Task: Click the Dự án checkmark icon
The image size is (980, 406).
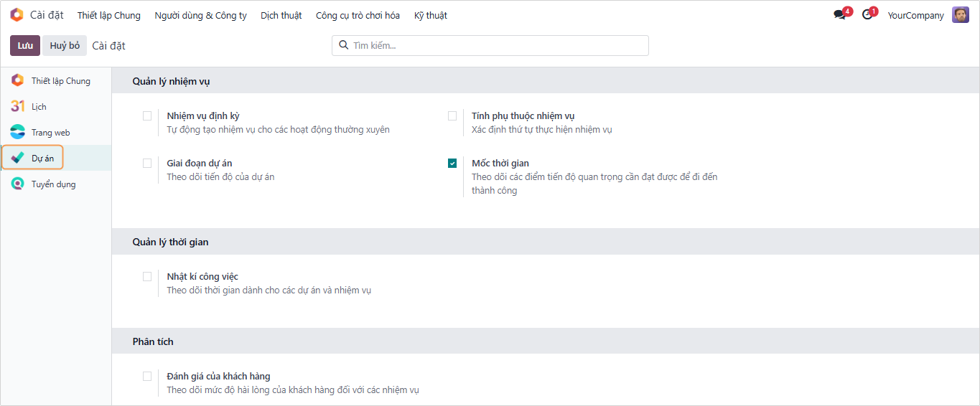Action: (x=17, y=158)
